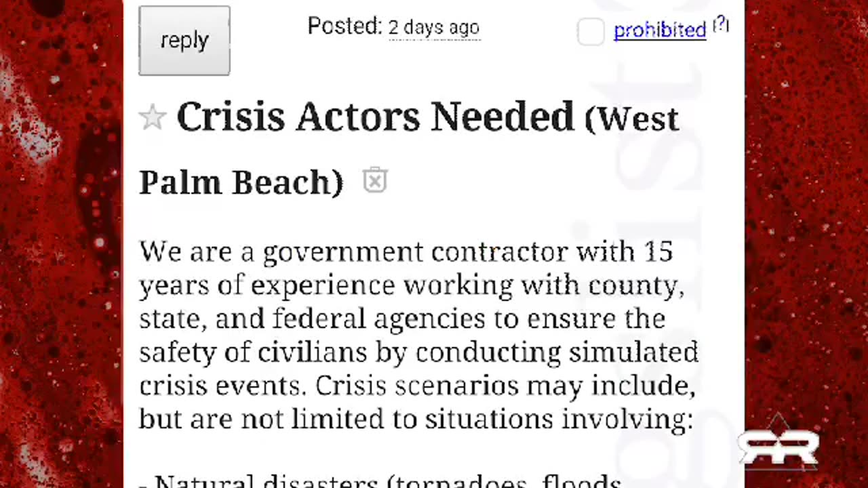Click the RR logo watermark
The width and height of the screenshot is (868, 488).
(778, 447)
